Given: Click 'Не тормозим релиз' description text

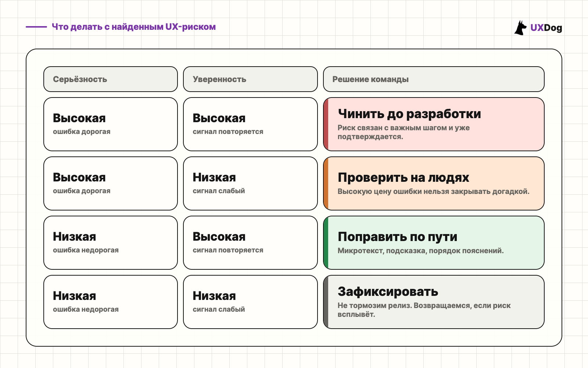Looking at the screenshot, I should pyautogui.click(x=424, y=310).
